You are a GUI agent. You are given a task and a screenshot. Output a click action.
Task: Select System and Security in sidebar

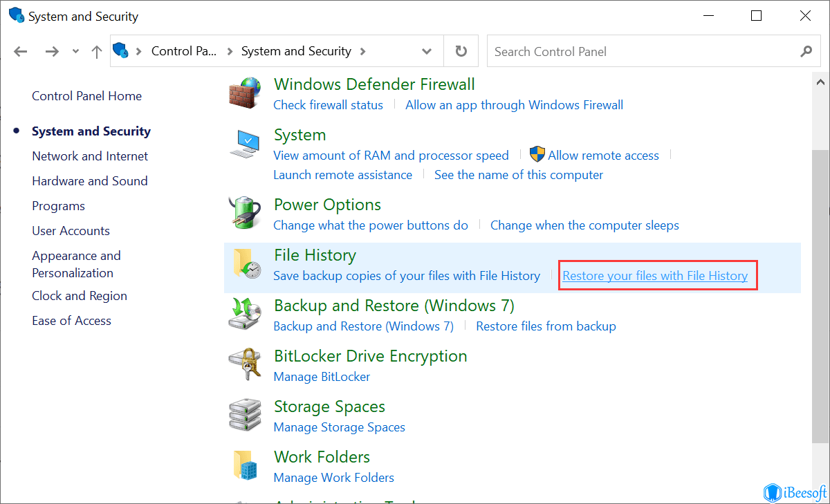tap(91, 131)
